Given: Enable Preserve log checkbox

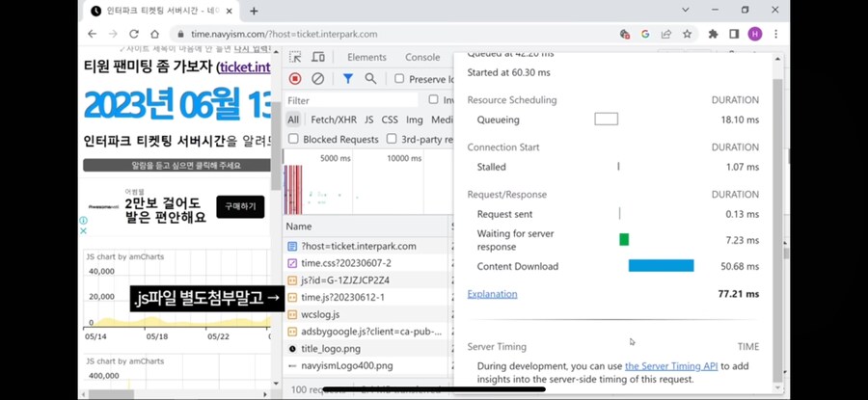Looking at the screenshot, I should [x=399, y=79].
